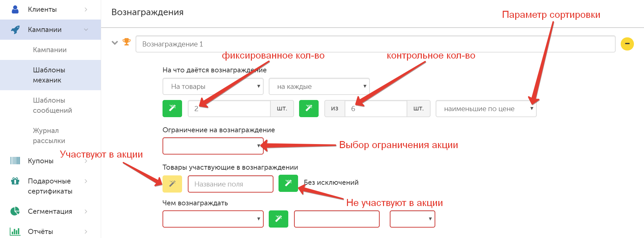The image size is (644, 238).
Task: Click the Сегментация pie chart icon
Action: (15, 211)
